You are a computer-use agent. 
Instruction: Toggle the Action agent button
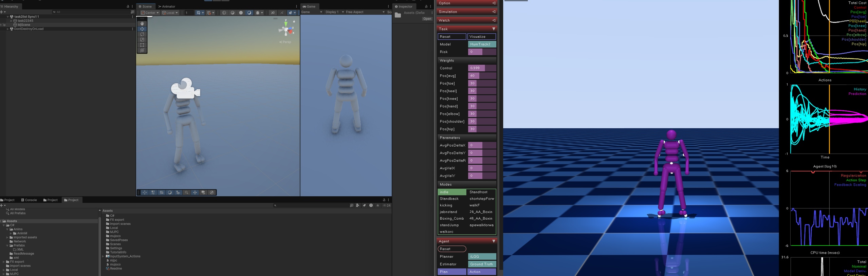(482, 272)
